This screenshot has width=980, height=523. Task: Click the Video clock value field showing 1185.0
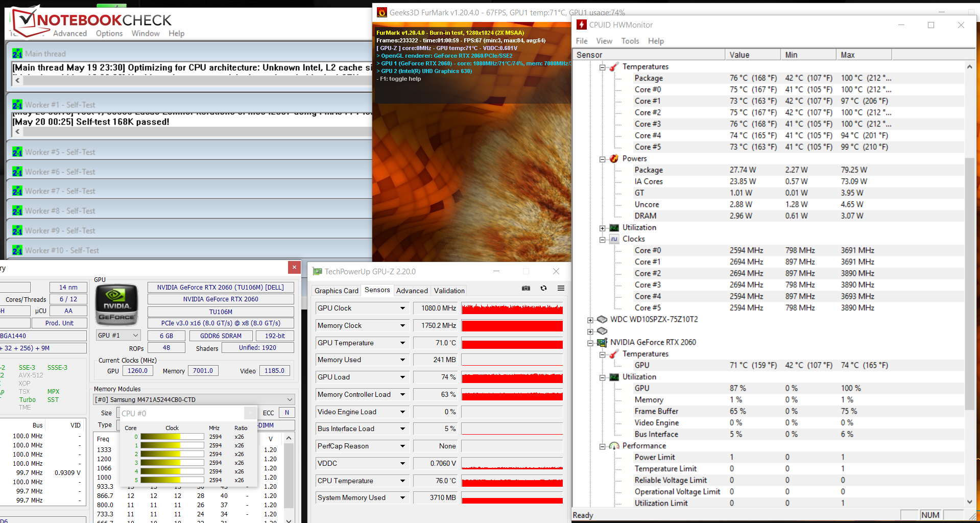pos(274,371)
